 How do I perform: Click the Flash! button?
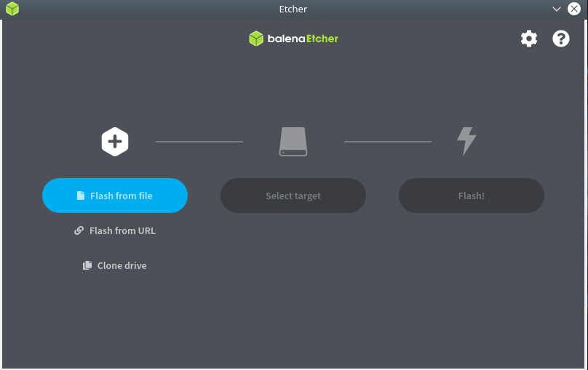pyautogui.click(x=472, y=196)
